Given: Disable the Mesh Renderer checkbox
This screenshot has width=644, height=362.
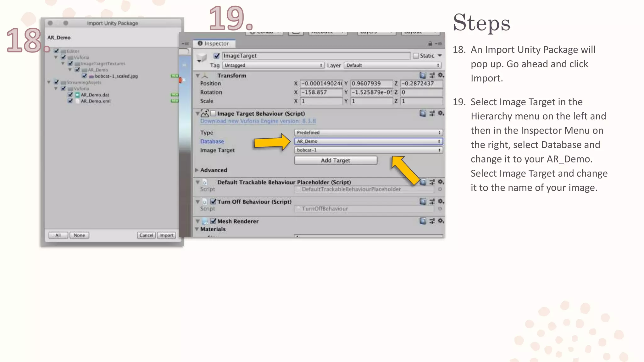Looking at the screenshot, I should click(213, 221).
